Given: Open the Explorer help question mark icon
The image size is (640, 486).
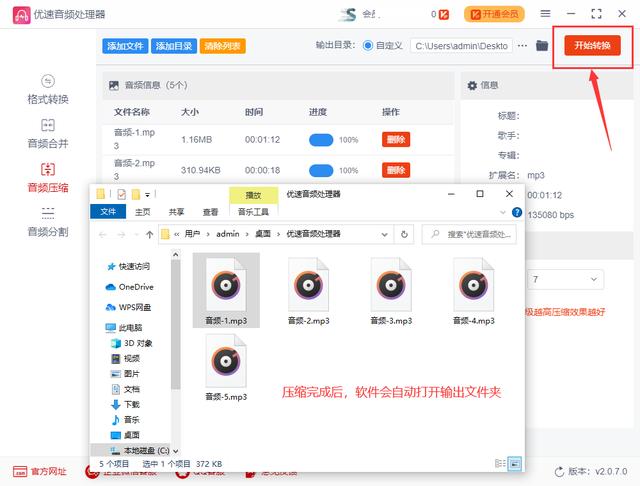Looking at the screenshot, I should pyautogui.click(x=517, y=212).
